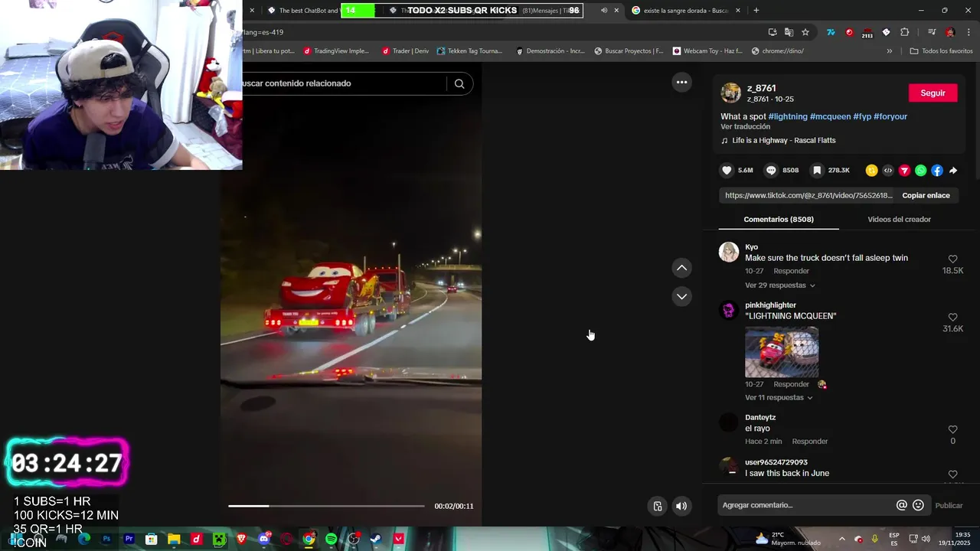Expand Ver 11 respuestas replies
This screenshot has height=551, width=980.
point(779,398)
